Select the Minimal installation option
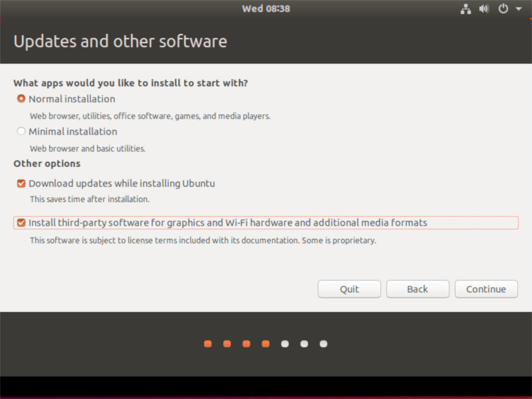This screenshot has width=532, height=399. pyautogui.click(x=21, y=131)
